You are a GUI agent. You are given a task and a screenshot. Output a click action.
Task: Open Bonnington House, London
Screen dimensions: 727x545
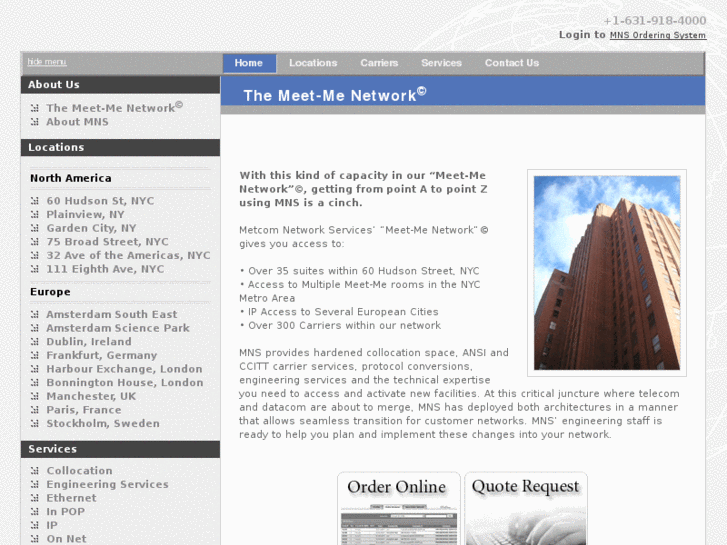(x=125, y=383)
